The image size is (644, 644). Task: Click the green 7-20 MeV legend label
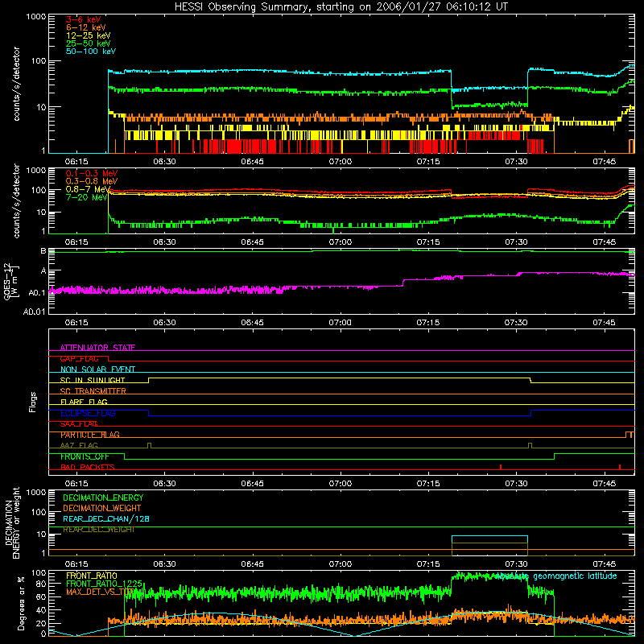click(87, 197)
